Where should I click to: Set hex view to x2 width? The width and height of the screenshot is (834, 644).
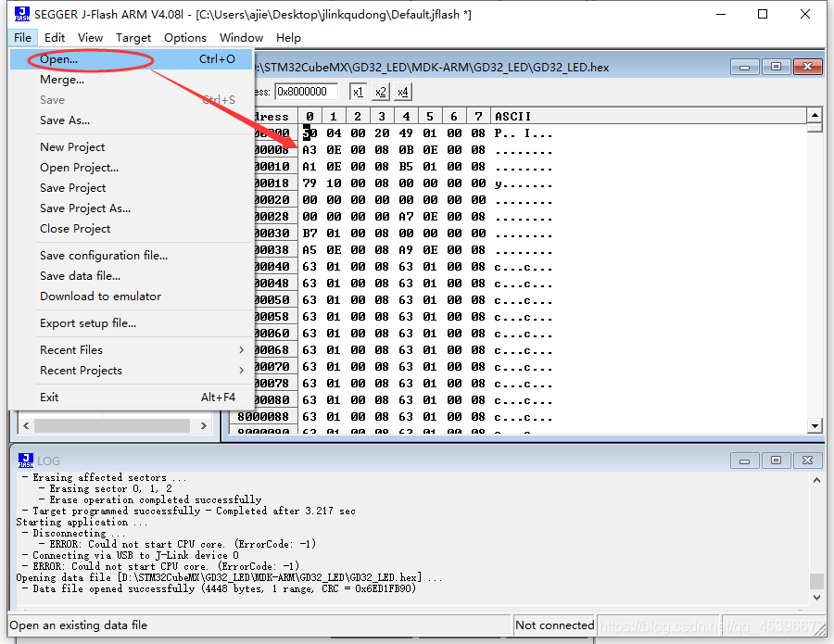pos(380,92)
